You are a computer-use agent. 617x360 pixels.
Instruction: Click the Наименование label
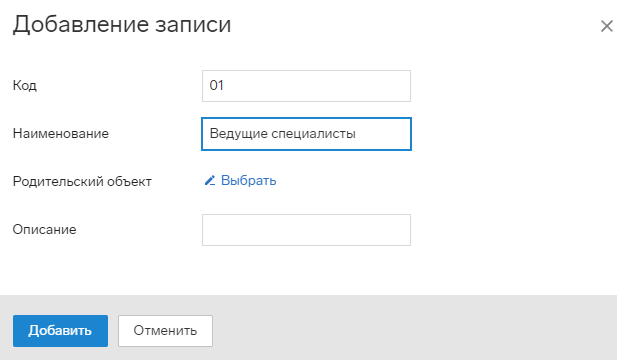tap(61, 133)
